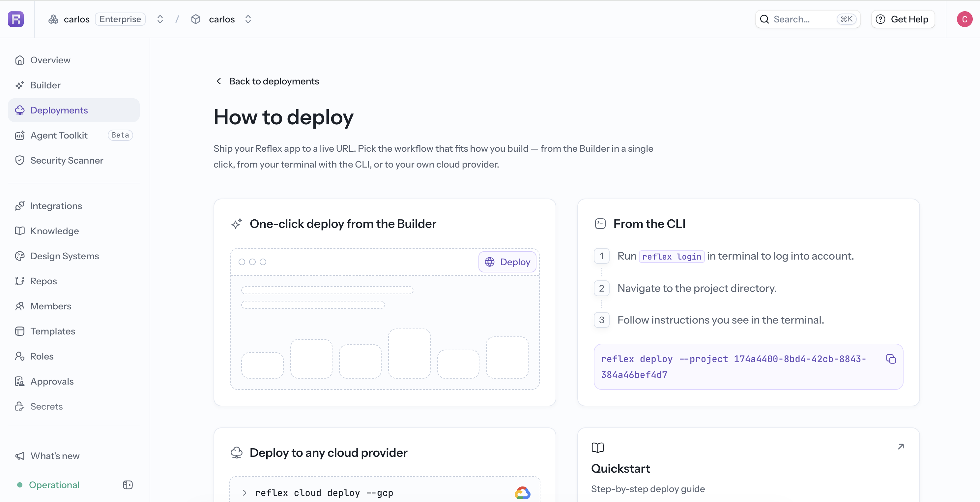Image resolution: width=980 pixels, height=502 pixels.
Task: Click the Reflex logo in the top bar
Action: [16, 19]
